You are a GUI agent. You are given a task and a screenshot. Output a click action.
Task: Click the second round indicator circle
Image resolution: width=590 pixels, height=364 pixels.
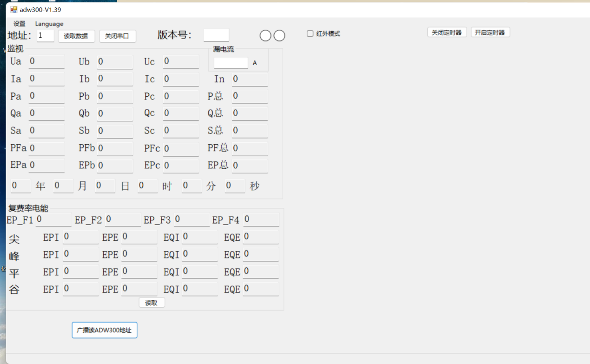pyautogui.click(x=279, y=36)
